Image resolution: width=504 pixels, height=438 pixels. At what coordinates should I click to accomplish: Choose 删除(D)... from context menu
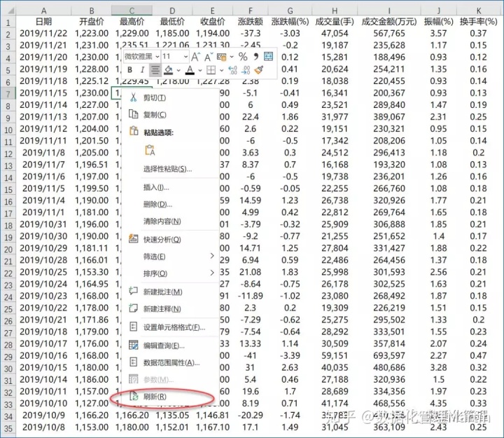[x=170, y=205]
